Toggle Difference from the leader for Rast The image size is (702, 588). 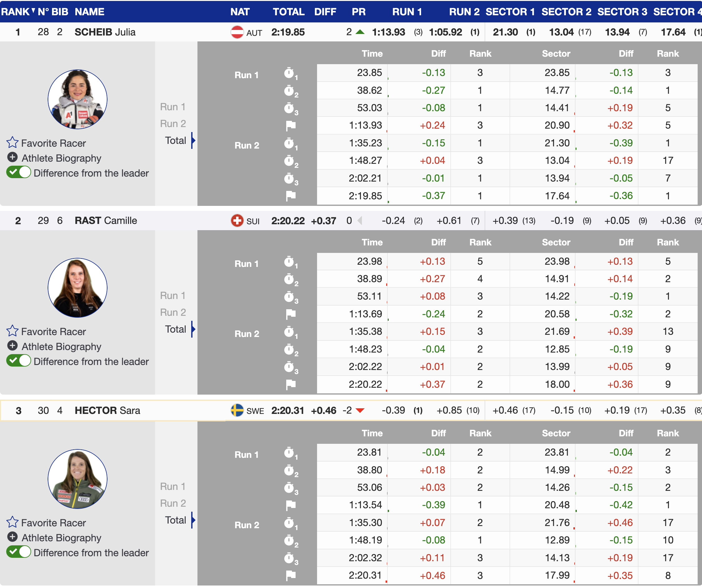coord(19,361)
